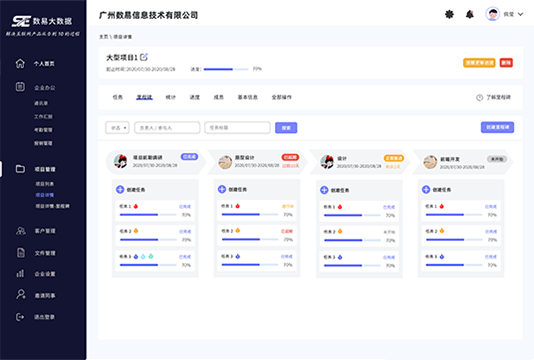The height and width of the screenshot is (360, 534).
Task: Open the 了解里程碑 link
Action: pos(498,97)
